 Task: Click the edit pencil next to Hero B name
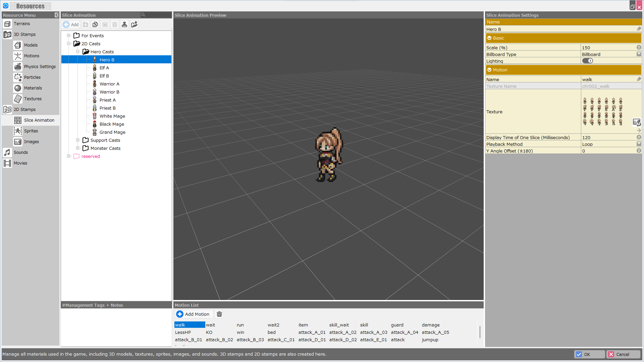[639, 29]
